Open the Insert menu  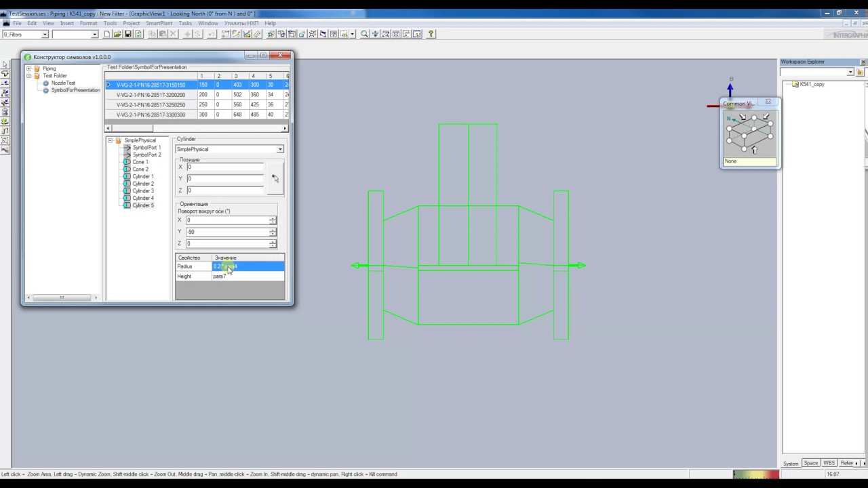pyautogui.click(x=67, y=23)
